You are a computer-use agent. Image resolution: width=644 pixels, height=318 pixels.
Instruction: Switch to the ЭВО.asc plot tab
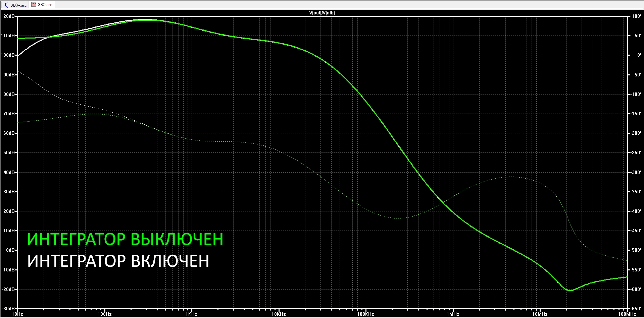tap(42, 5)
